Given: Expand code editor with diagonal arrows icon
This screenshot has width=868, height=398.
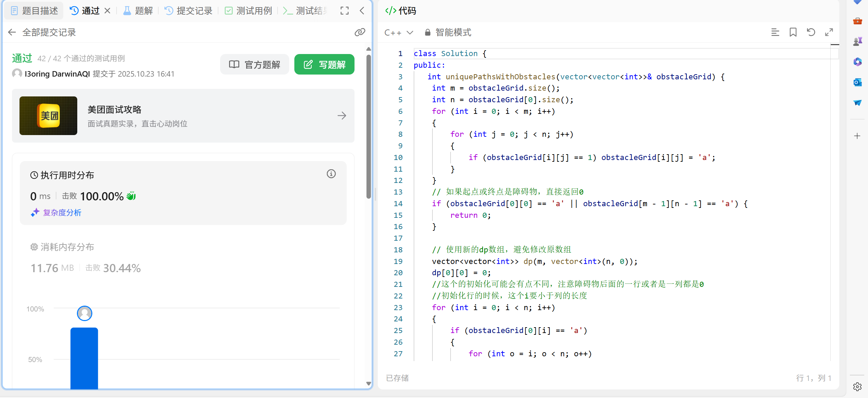Looking at the screenshot, I should pyautogui.click(x=829, y=32).
